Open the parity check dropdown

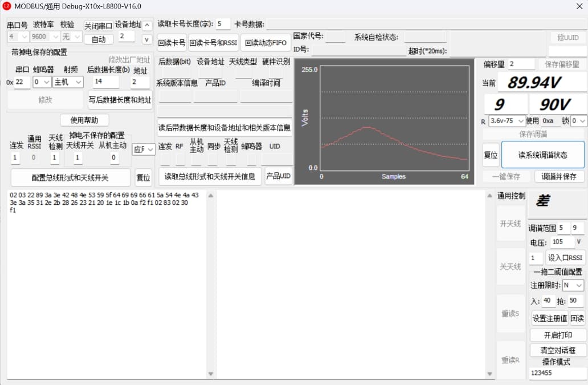[x=71, y=37]
